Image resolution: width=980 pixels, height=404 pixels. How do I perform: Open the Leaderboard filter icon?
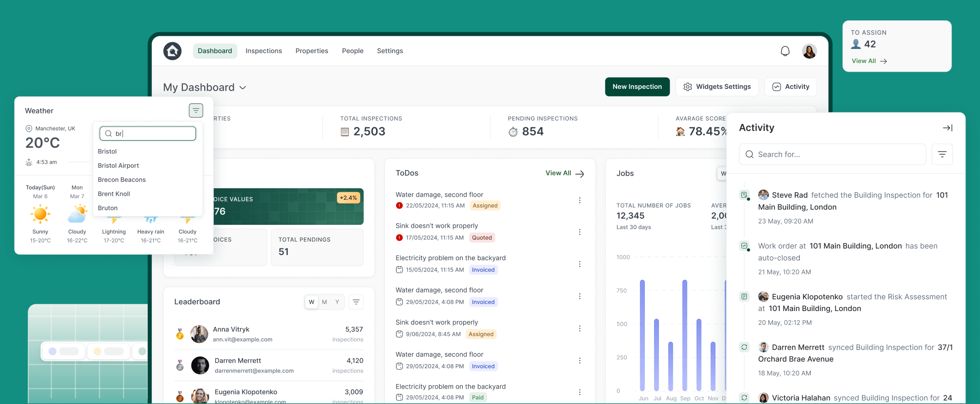coord(356,302)
